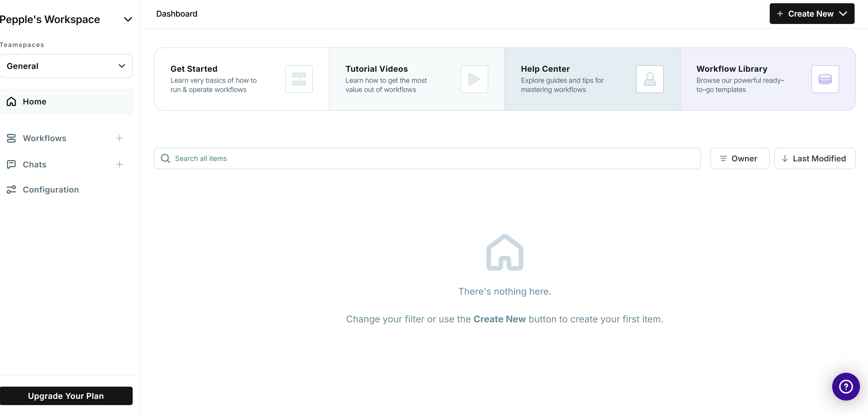Open the Create New dropdown
The height and width of the screenshot is (415, 868).
click(x=811, y=14)
